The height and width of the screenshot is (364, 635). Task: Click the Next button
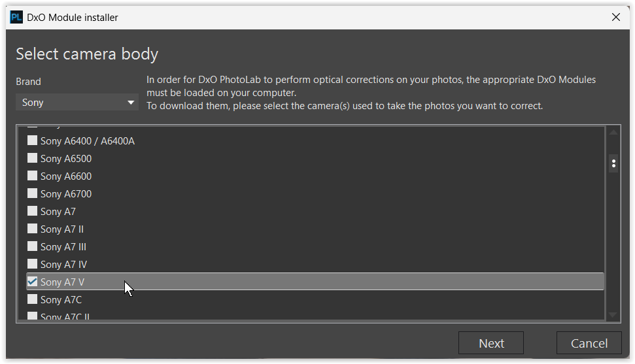(x=491, y=343)
